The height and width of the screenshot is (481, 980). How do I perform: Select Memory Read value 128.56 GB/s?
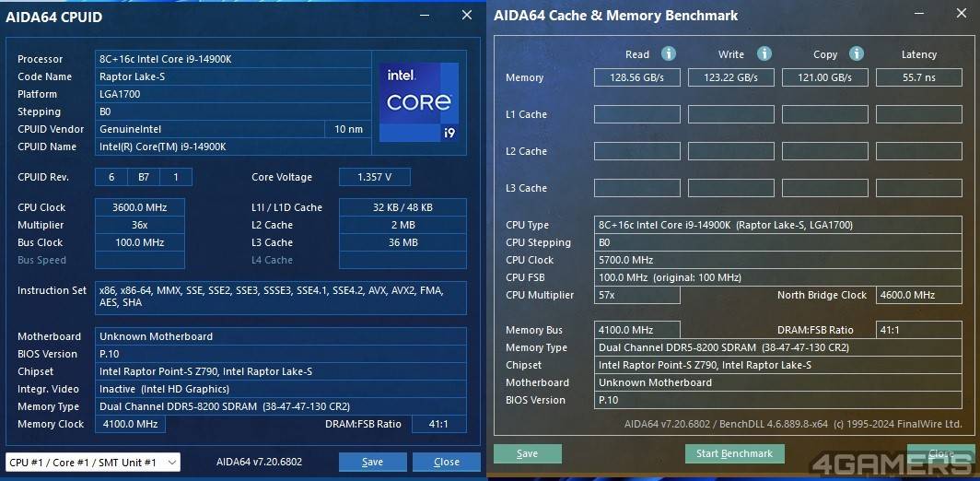[636, 77]
